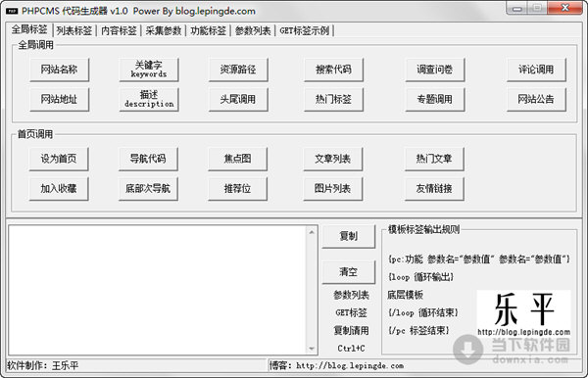Click the 调查问卷 button
Image resolution: width=588 pixels, height=378 pixels.
(434, 70)
